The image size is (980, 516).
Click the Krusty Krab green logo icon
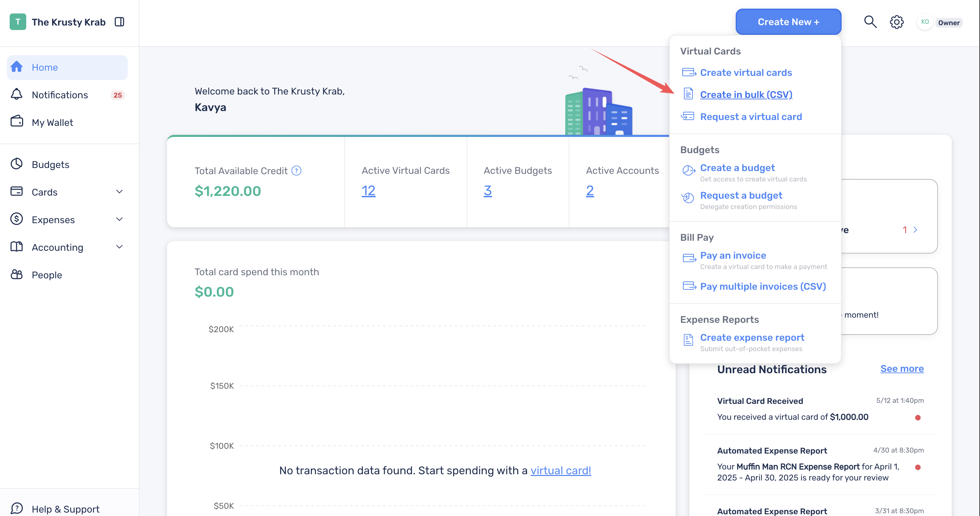(x=18, y=22)
